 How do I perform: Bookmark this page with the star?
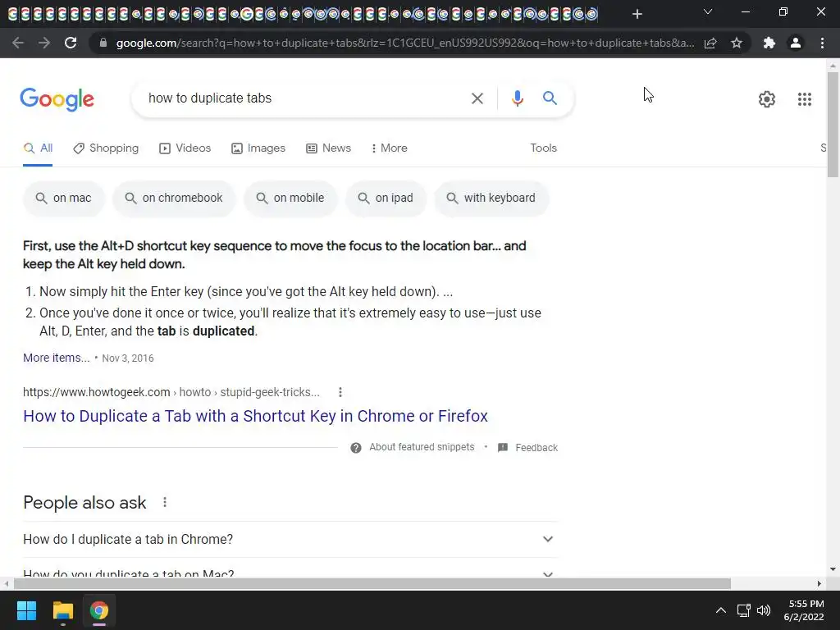point(737,43)
